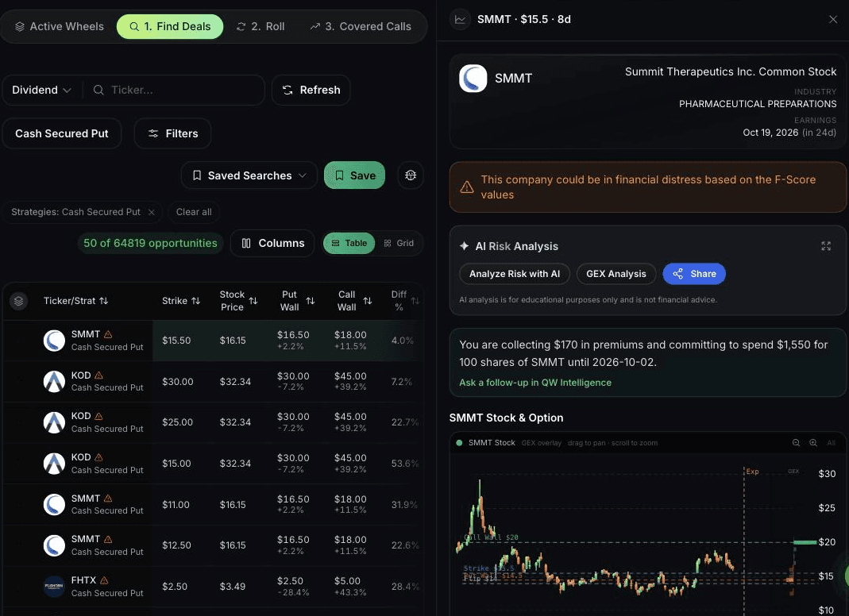This screenshot has height=616, width=849.
Task: Expand the AI Risk Analysis panel
Action: (826, 246)
